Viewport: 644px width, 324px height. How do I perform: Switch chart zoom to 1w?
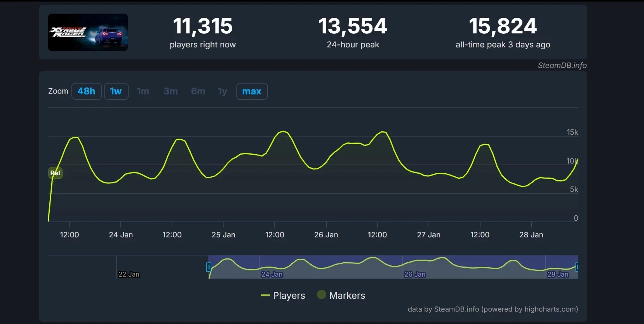[x=116, y=91]
